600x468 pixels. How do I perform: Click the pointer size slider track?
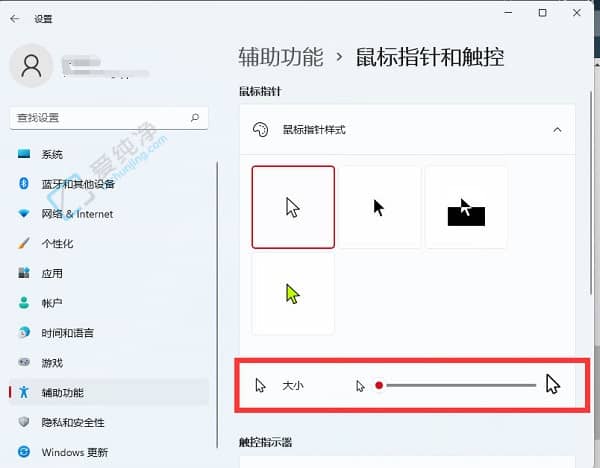tap(459, 385)
